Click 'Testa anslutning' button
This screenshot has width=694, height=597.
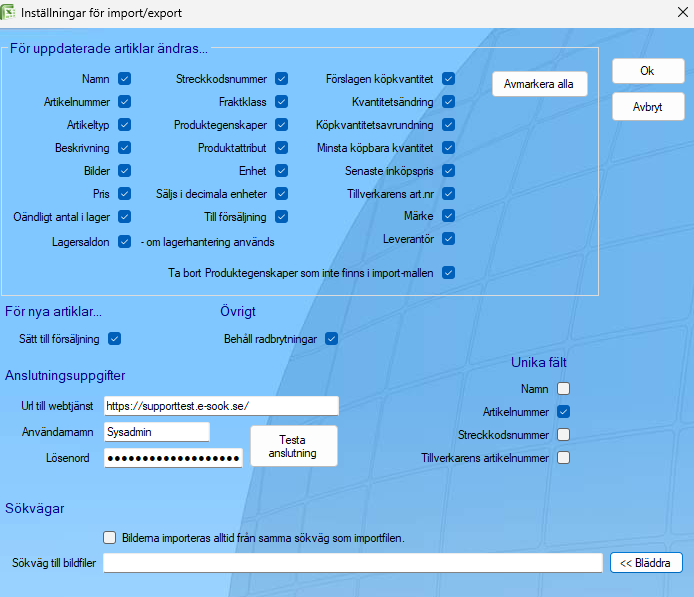(x=294, y=446)
